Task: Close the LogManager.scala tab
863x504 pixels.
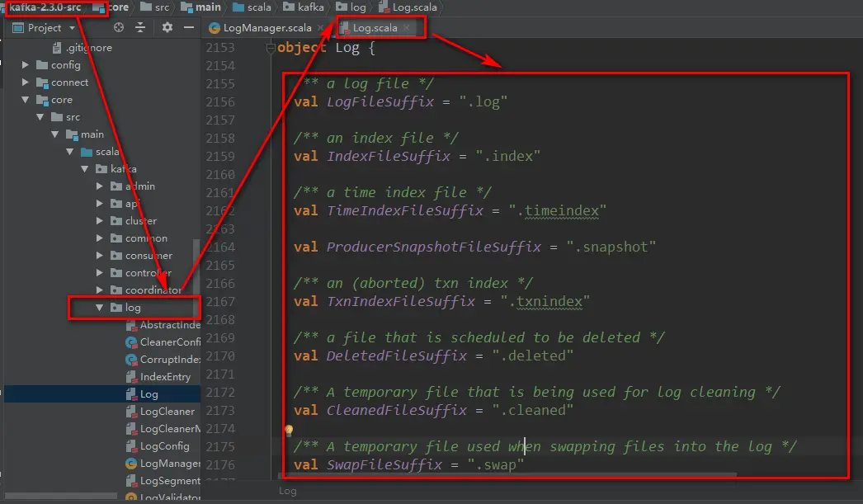Action: pyautogui.click(x=320, y=28)
